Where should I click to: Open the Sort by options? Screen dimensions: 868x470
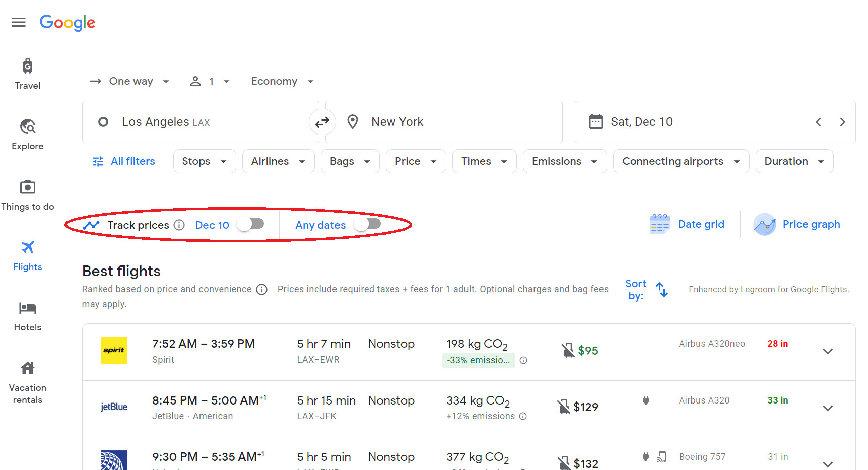coord(647,290)
